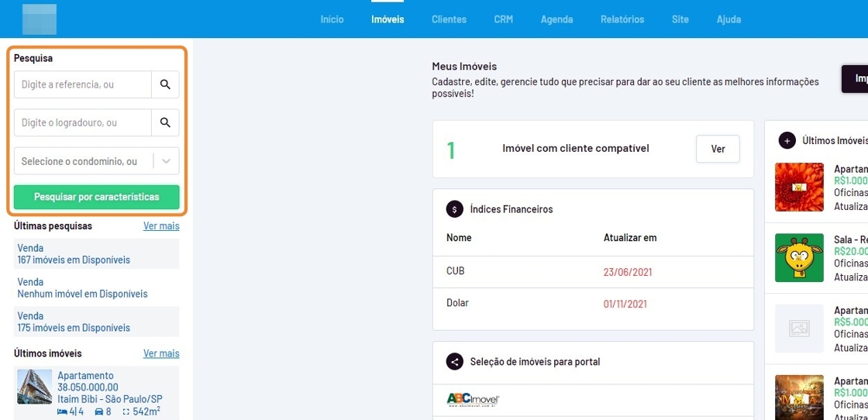The height and width of the screenshot is (420, 868).
Task: Click the dollar icon next to Índices Financeiros
Action: (454, 209)
